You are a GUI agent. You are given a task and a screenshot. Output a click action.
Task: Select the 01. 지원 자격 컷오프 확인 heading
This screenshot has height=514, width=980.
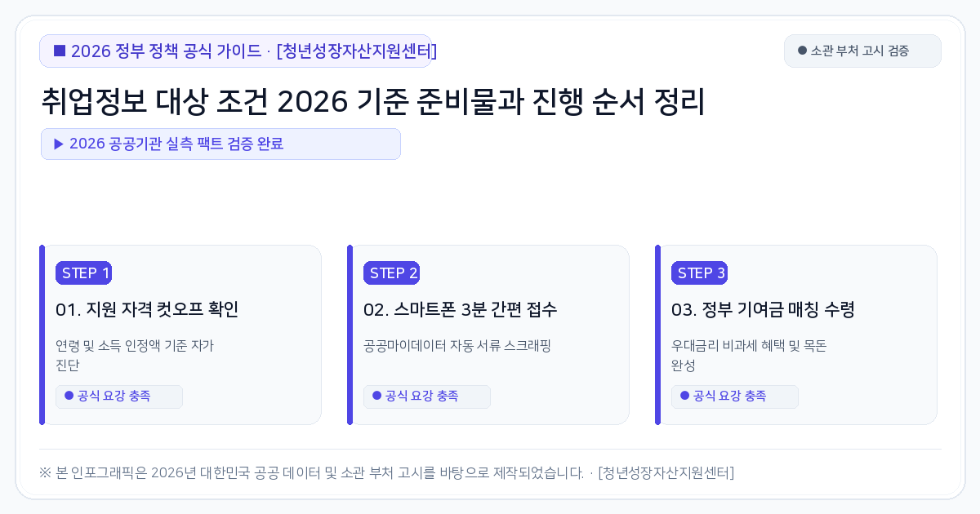pos(147,310)
